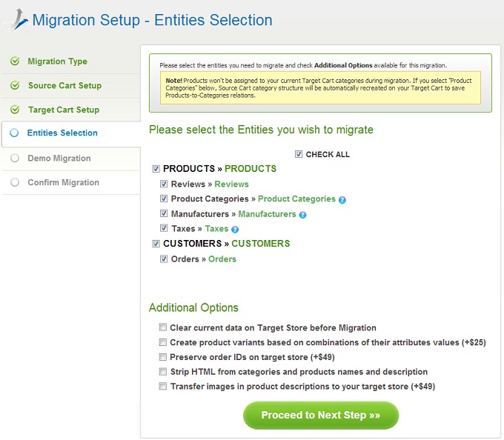The width and height of the screenshot is (504, 440).
Task: Uncheck the CUSTOMERS entity checkbox
Action: click(x=156, y=244)
